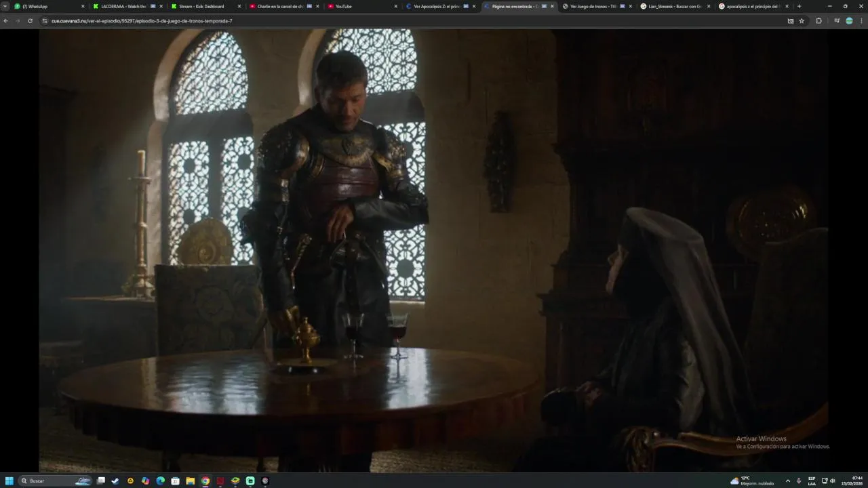Open the media control icon in toolbar

click(x=837, y=21)
